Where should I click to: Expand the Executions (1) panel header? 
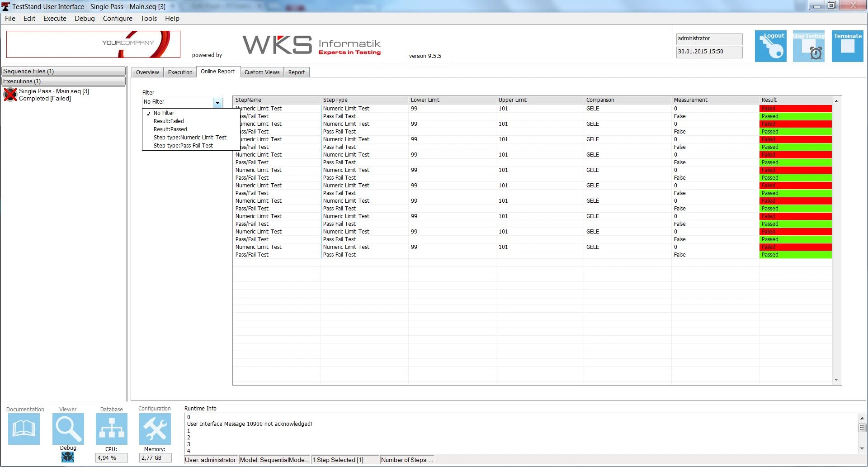point(63,81)
